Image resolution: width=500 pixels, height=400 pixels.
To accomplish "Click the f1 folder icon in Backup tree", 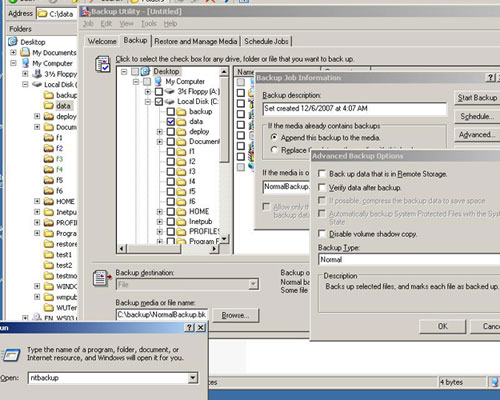I will tap(181, 151).
